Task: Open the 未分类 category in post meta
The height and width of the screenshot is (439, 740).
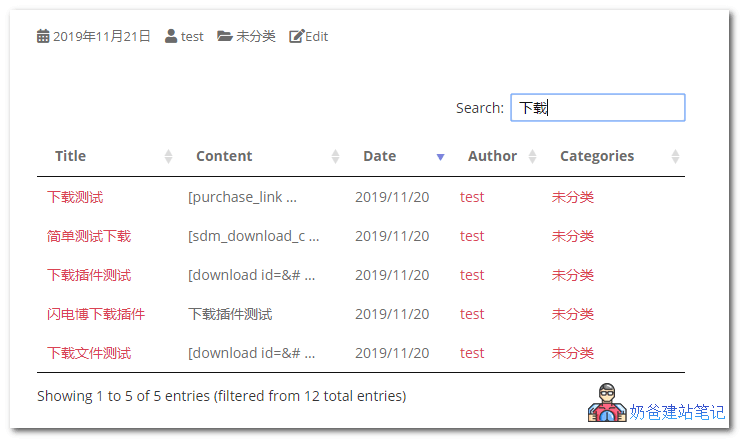Action: (x=255, y=36)
